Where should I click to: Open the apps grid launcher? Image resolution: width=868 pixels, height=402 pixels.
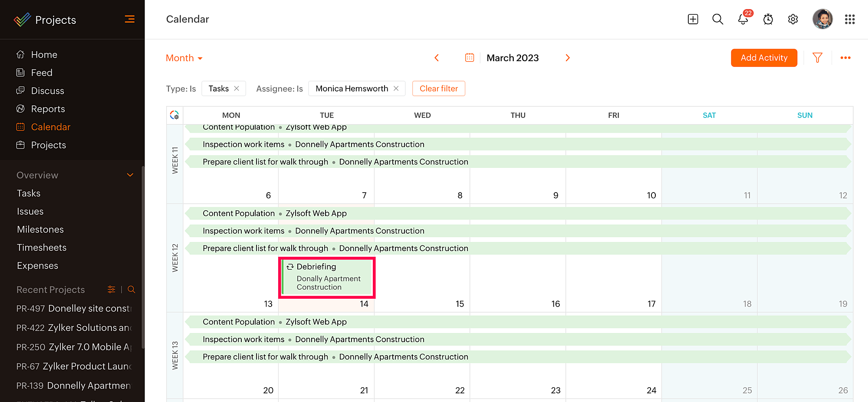coord(850,19)
